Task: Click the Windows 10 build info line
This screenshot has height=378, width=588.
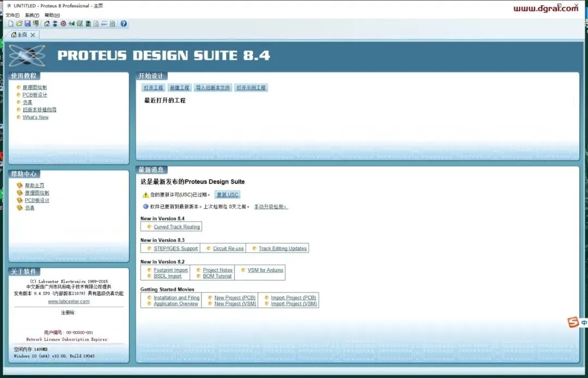Action: [54, 356]
